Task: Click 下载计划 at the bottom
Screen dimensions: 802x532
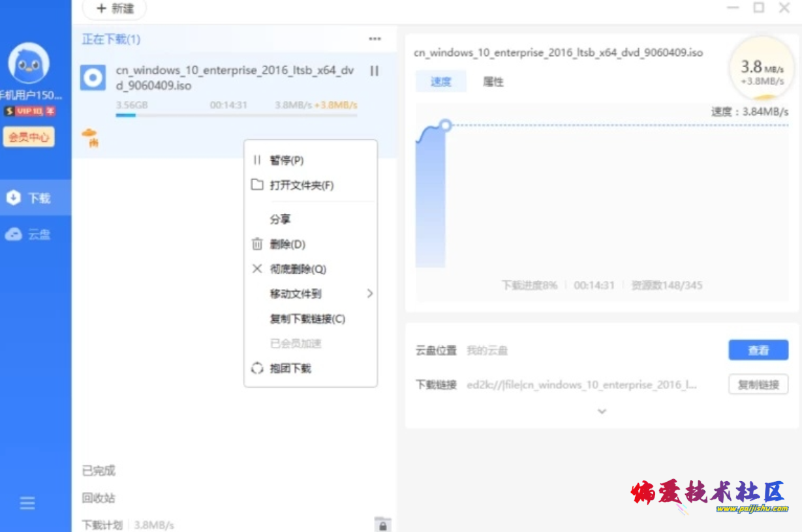Action: 102,525
